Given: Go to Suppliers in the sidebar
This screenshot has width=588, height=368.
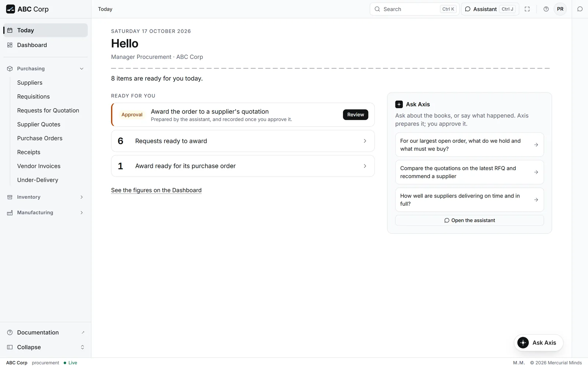Looking at the screenshot, I should [30, 83].
